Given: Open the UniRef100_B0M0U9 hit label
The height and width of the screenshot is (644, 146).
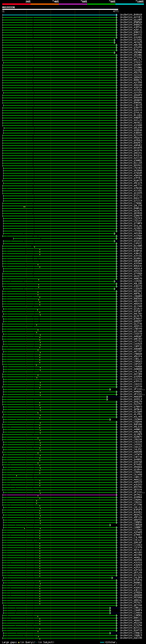Looking at the screenshot, I should pyautogui.click(x=131, y=15).
